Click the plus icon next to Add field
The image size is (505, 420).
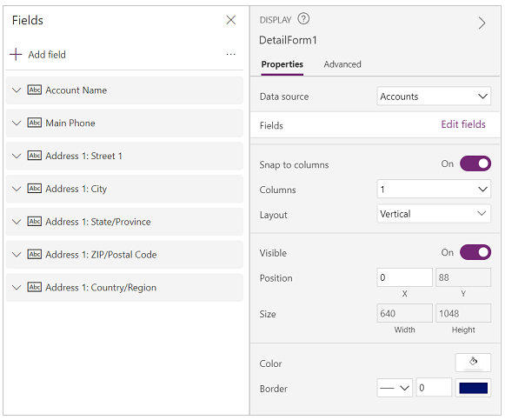point(16,55)
